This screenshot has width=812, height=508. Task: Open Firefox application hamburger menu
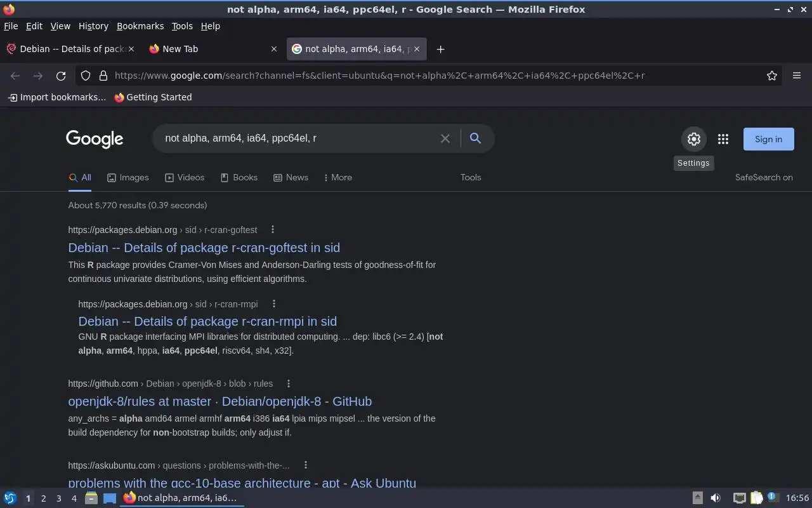[797, 76]
